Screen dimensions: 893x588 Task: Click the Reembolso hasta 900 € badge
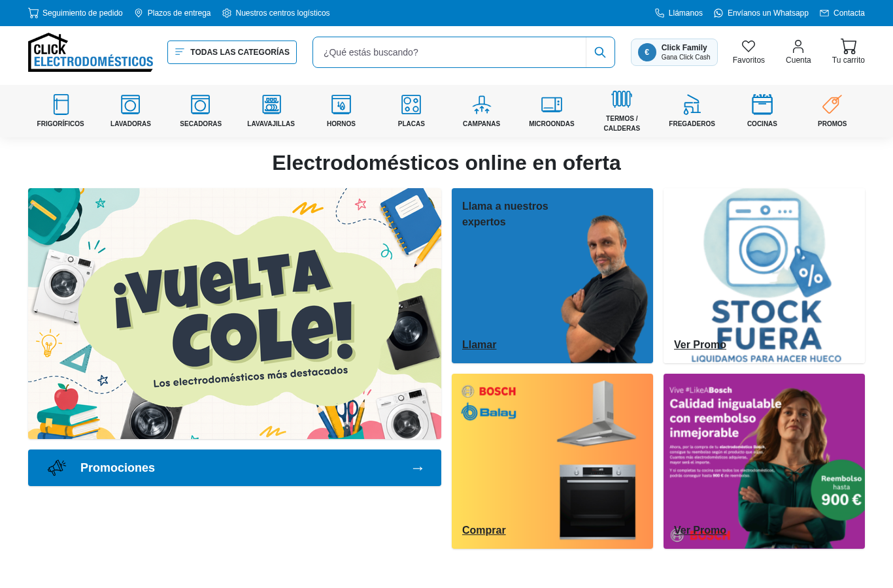tap(839, 491)
